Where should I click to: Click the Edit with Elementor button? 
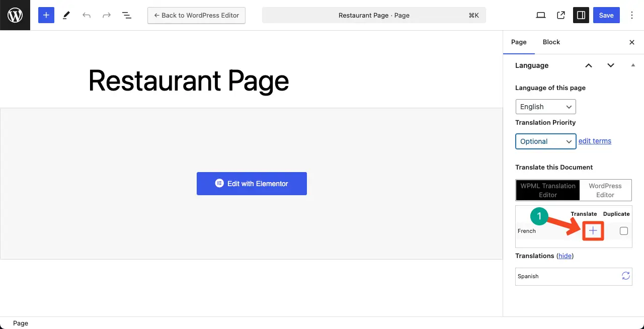252,184
